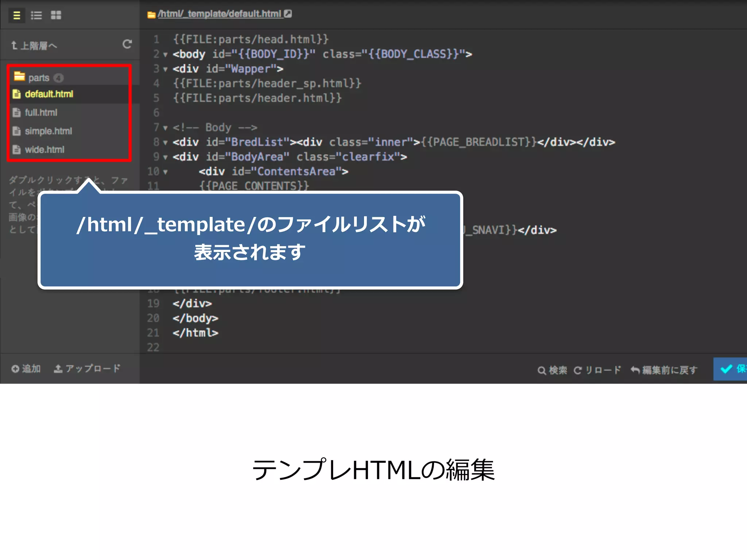Click the parts/header.html include line

click(x=258, y=98)
